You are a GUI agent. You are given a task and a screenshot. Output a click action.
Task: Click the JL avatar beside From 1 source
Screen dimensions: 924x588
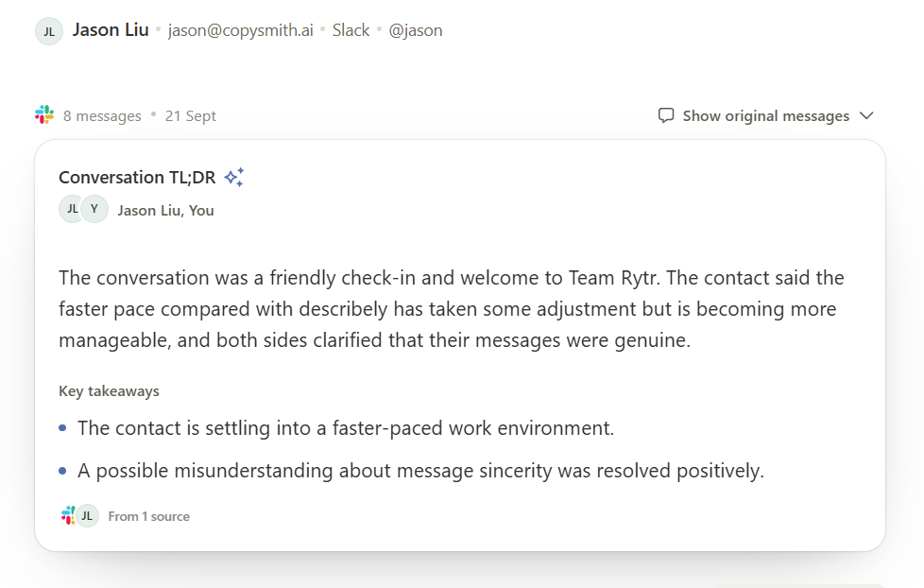point(87,516)
